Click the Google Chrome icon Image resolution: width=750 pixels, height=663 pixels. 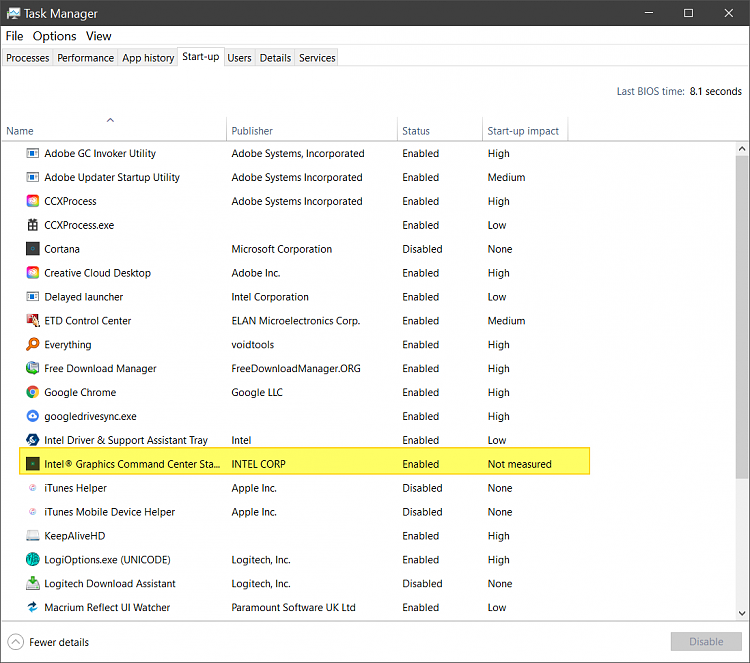point(33,392)
